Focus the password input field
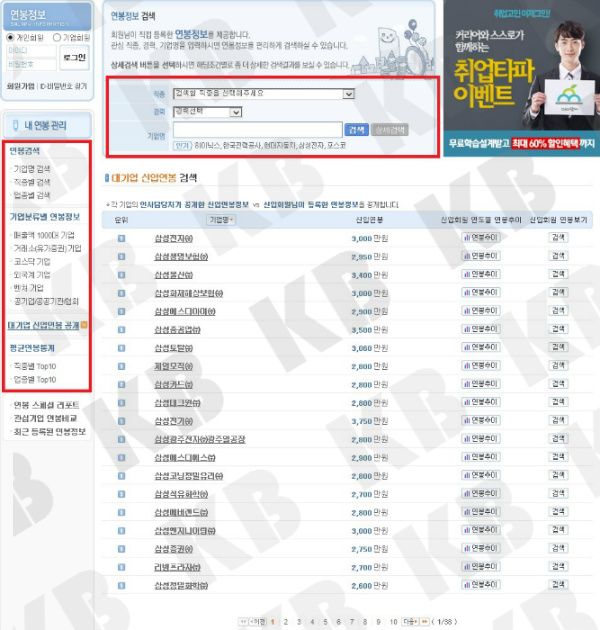Screen dimensions: 600x630 point(32,64)
